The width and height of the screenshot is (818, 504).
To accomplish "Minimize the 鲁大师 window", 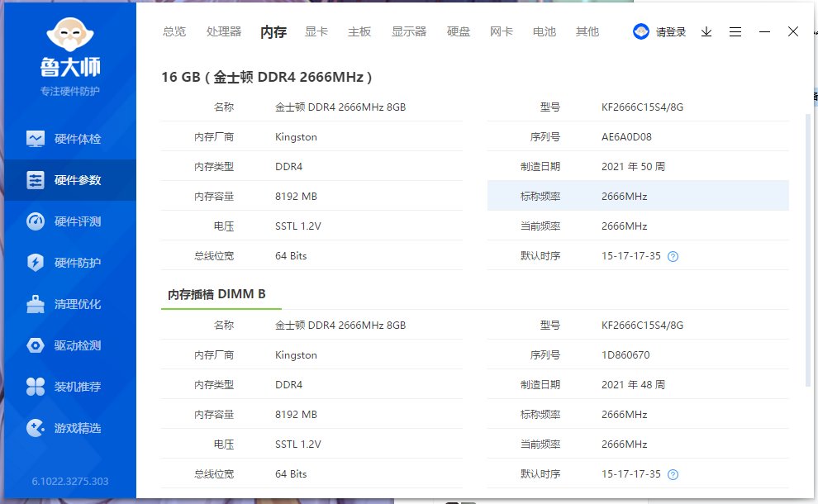I will 764,32.
